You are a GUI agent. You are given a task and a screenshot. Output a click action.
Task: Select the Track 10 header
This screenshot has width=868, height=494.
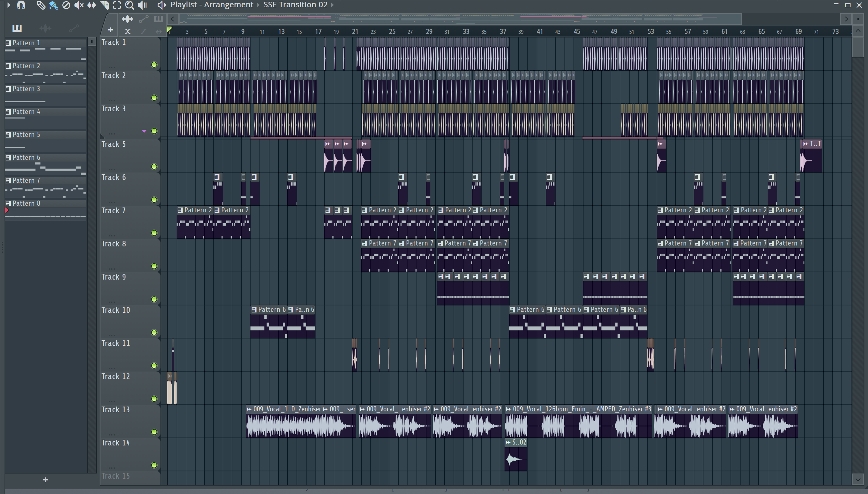coord(130,321)
